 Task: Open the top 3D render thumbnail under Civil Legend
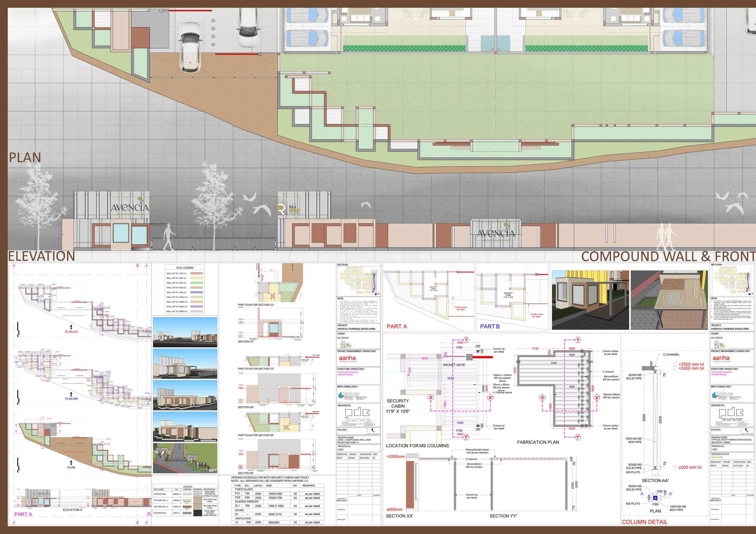click(185, 332)
